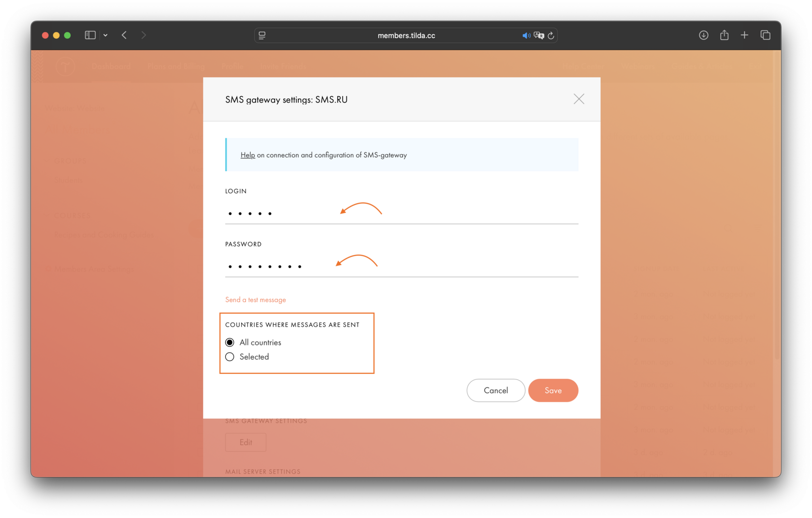Select the All countries radio option

(230, 342)
